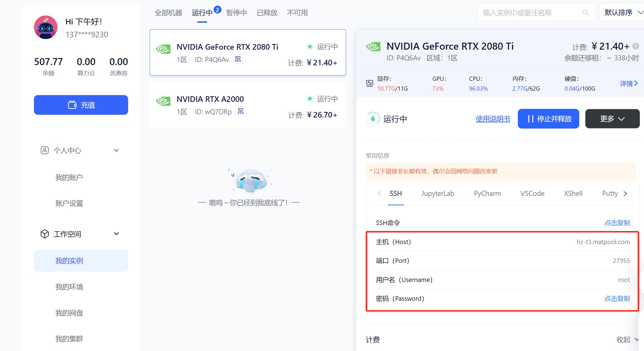Image resolution: width=644 pixels, height=351 pixels.
Task: Select the JupyterLab tab
Action: (x=438, y=193)
